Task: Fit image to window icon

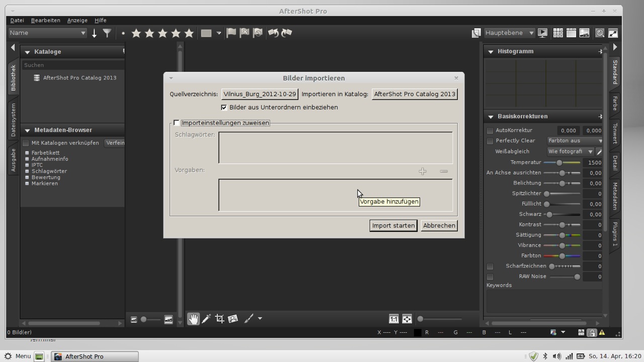Action: 407,319
